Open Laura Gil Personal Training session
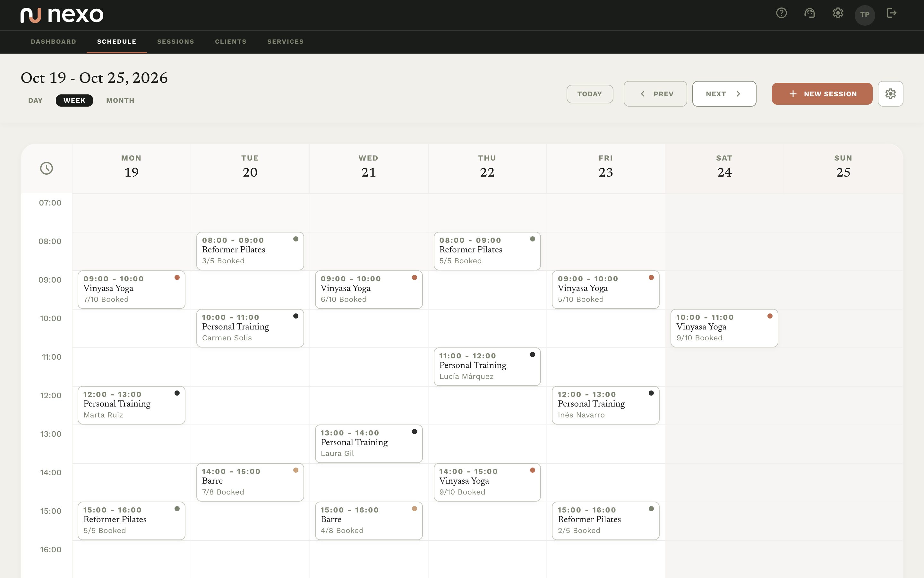924x578 pixels. (x=369, y=443)
